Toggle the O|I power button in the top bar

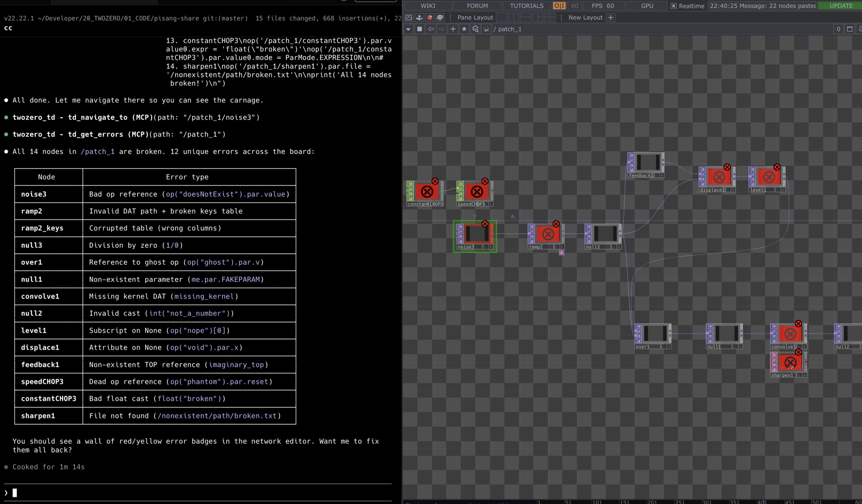pyautogui.click(x=559, y=6)
